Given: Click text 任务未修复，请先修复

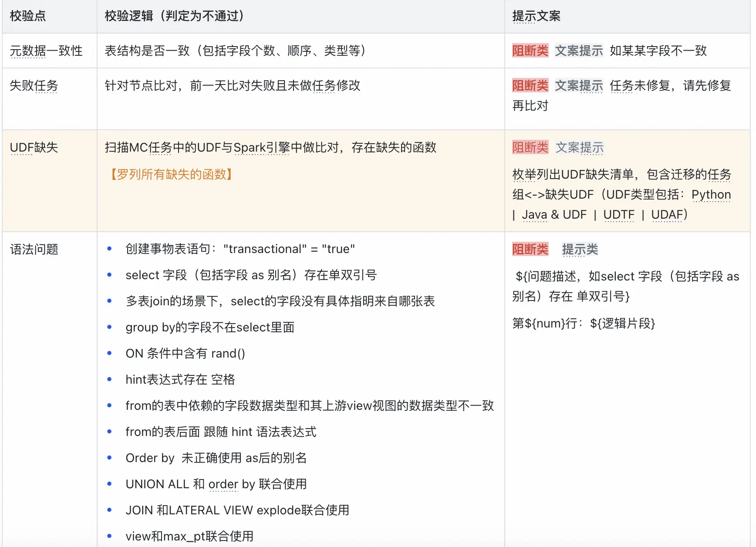Looking at the screenshot, I should 671,86.
